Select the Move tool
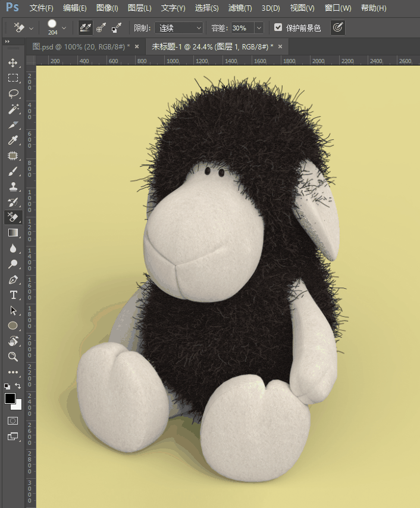Viewport: 420px width, 508px height. 12,63
